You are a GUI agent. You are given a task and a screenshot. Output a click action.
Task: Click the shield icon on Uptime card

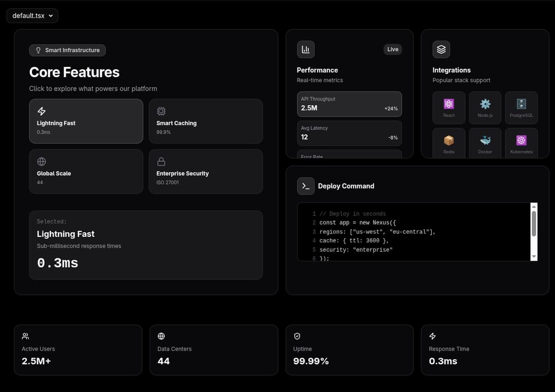297,336
